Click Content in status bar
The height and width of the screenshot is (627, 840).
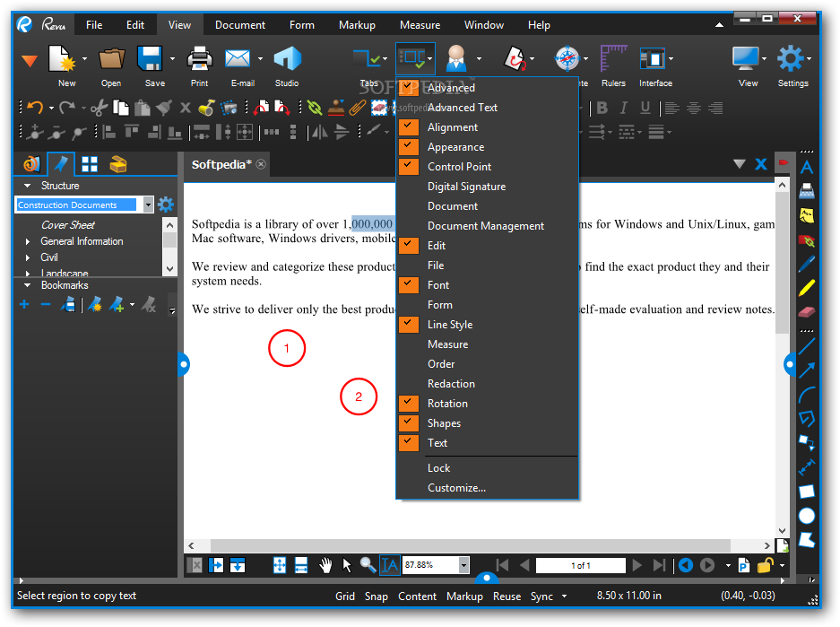[x=418, y=597]
